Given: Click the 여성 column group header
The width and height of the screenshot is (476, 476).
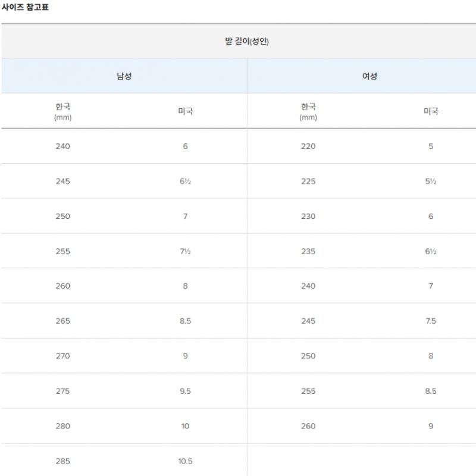Looking at the screenshot, I should pos(369,76).
